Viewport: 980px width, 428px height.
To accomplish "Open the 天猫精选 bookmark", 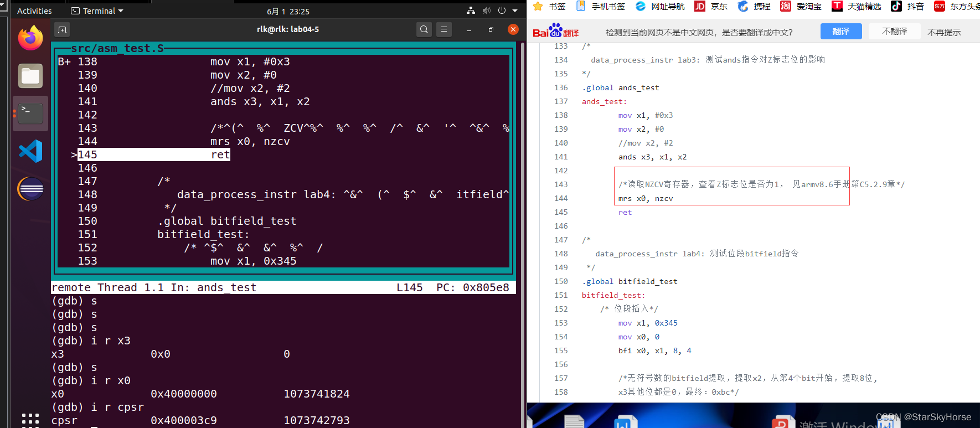I will click(857, 6).
